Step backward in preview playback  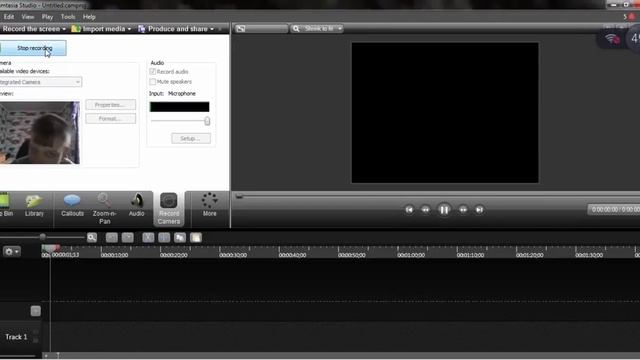425,210
